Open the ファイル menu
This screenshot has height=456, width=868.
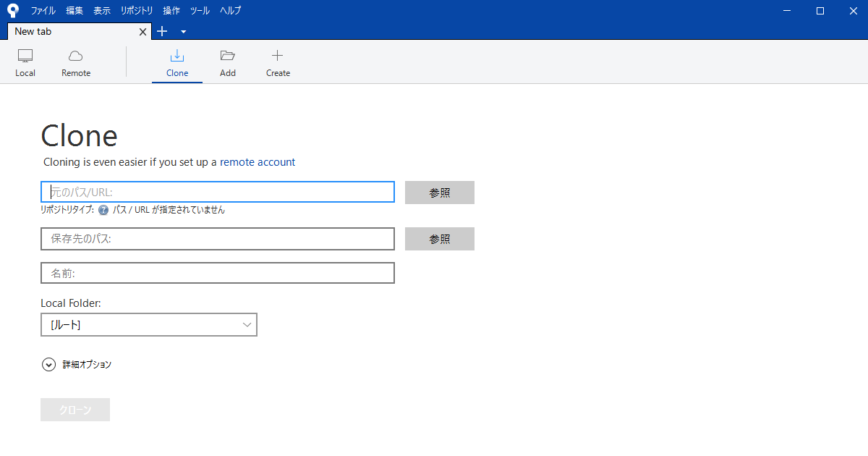click(x=43, y=10)
